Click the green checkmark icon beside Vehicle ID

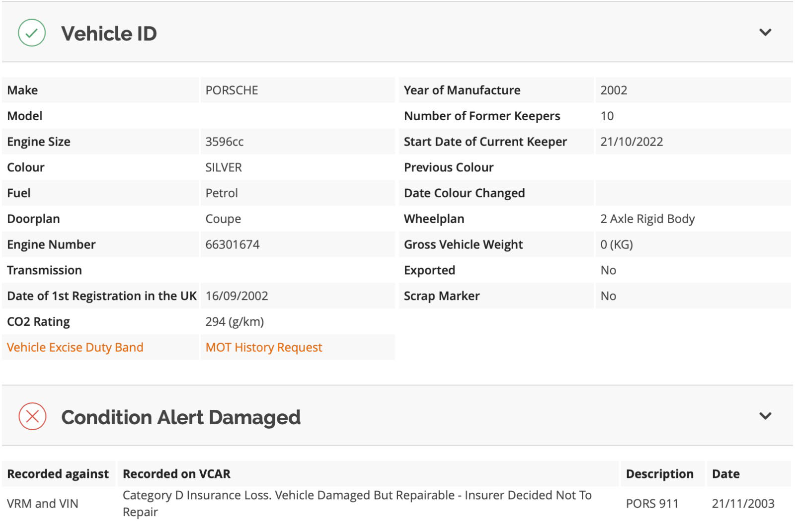pos(32,33)
